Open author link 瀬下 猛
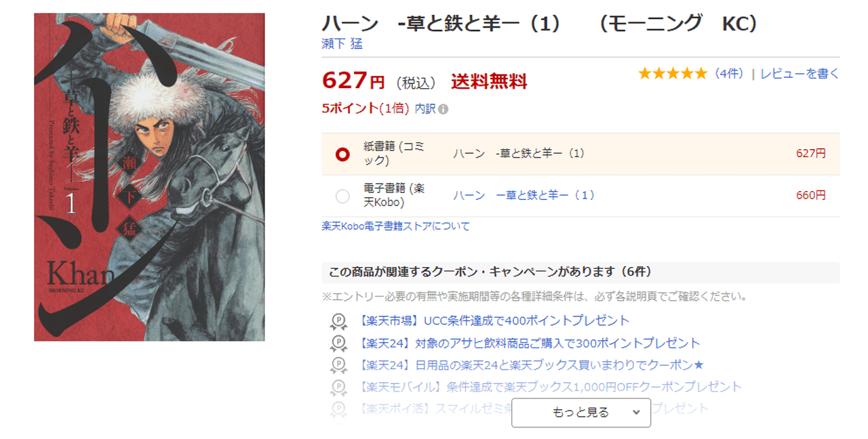868x439 pixels. pyautogui.click(x=342, y=44)
